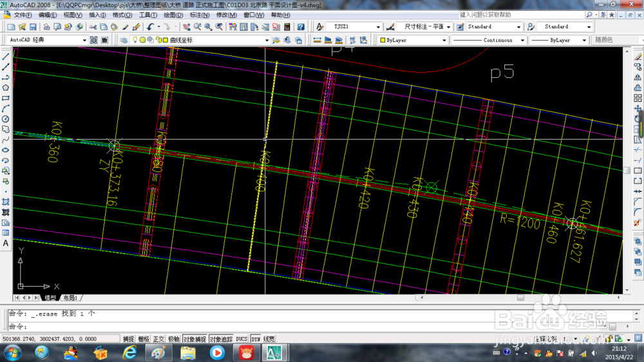Toggle DYN dynamic input
This screenshot has width=644, height=362.
[256, 339]
